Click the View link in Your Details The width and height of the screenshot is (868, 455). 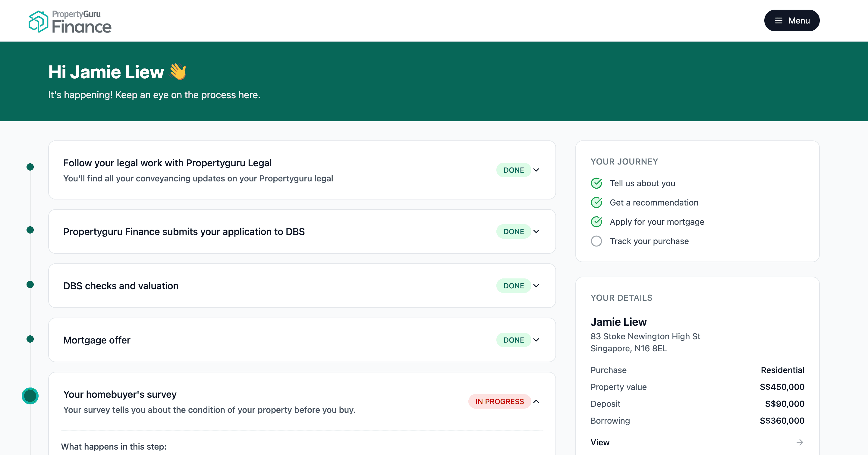tap(600, 442)
